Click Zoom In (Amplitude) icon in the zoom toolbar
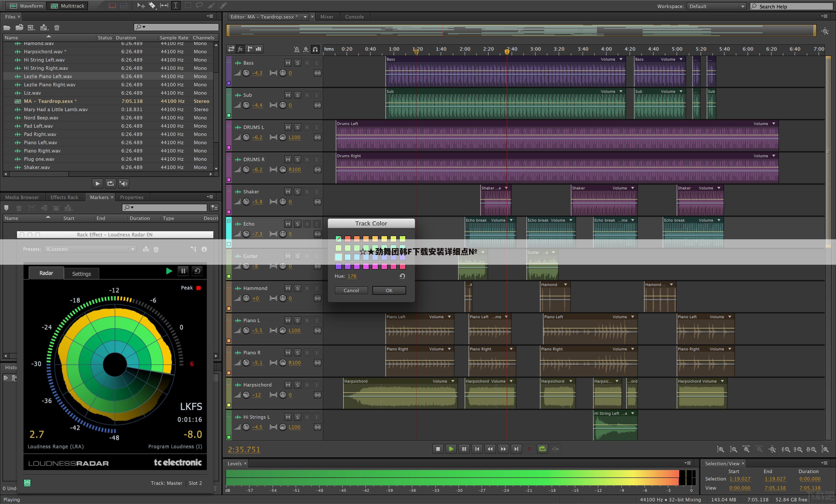The height and width of the screenshot is (504, 836). (x=720, y=449)
